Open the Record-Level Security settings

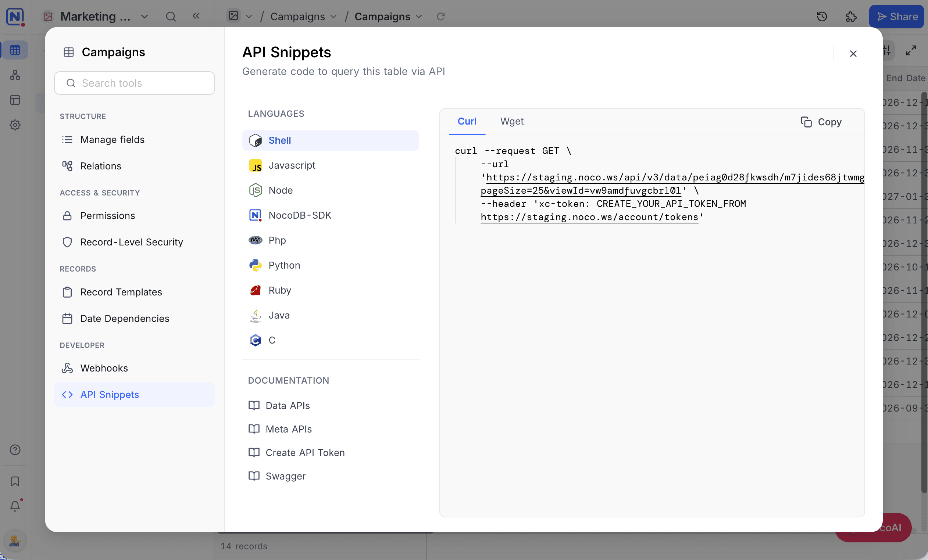click(x=135, y=242)
